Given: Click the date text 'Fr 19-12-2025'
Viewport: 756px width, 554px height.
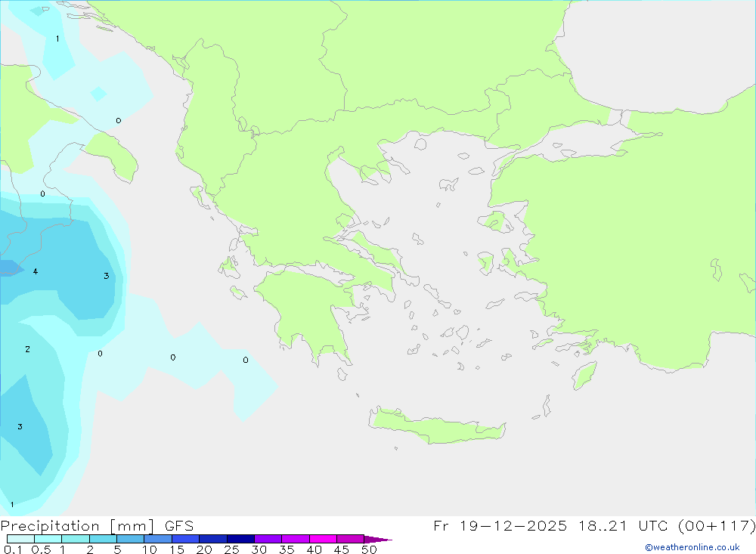Looking at the screenshot, I should coord(500,525).
